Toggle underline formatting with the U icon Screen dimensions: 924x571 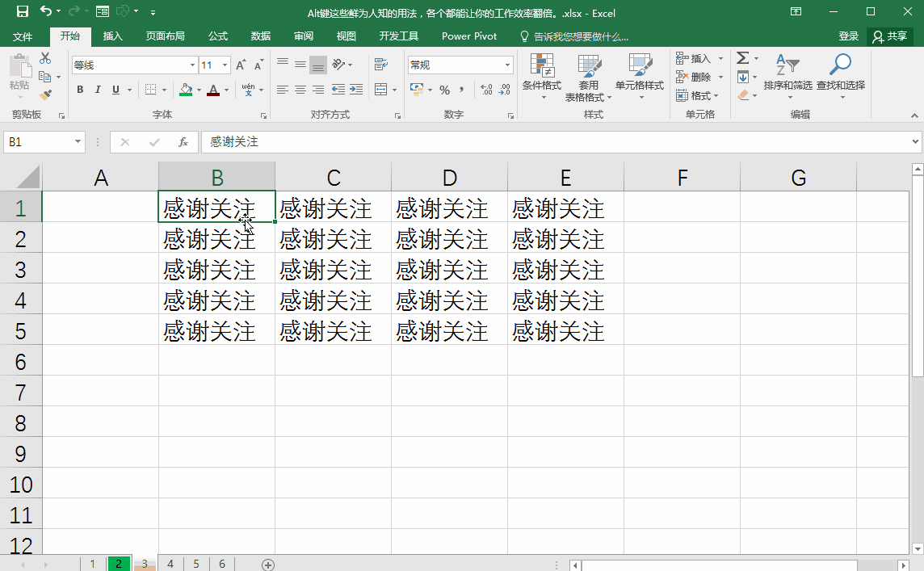point(114,90)
